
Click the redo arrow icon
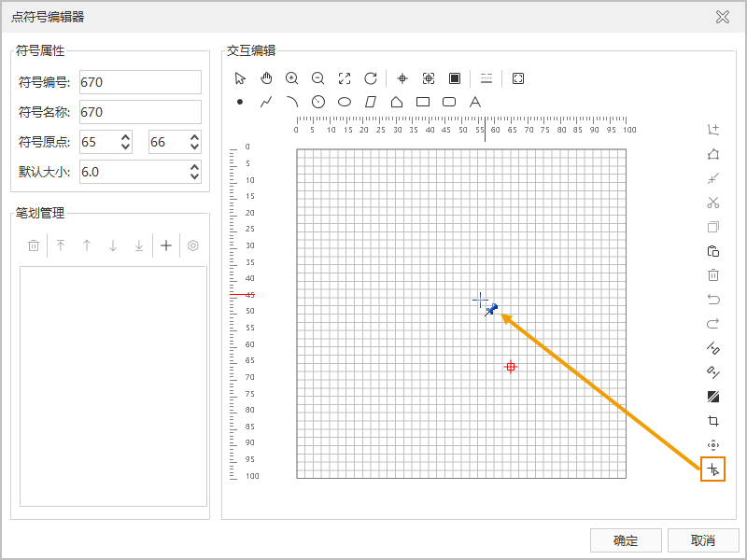(713, 324)
